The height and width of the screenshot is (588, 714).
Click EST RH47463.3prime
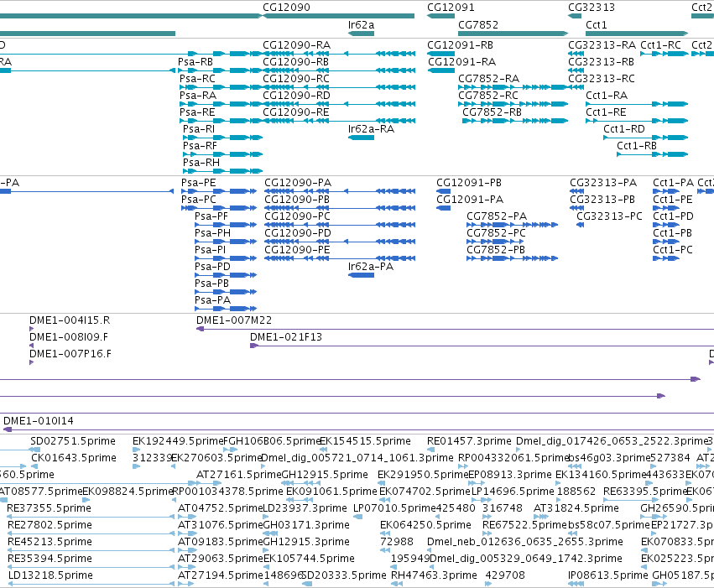434,575
